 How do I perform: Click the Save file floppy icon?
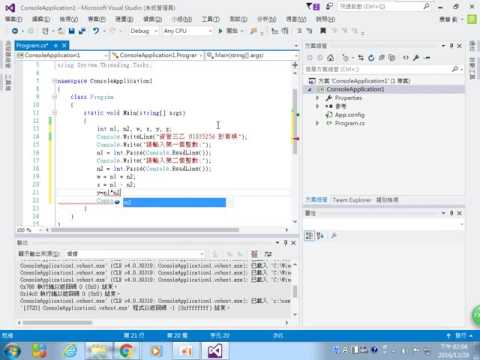[71, 31]
